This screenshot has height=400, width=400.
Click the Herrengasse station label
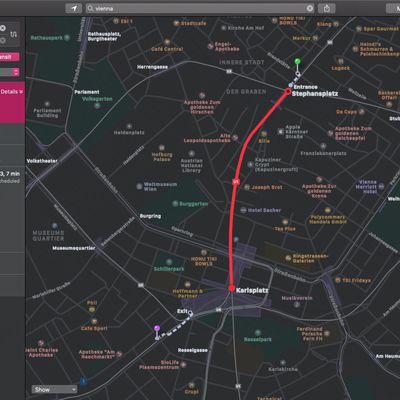click(152, 67)
